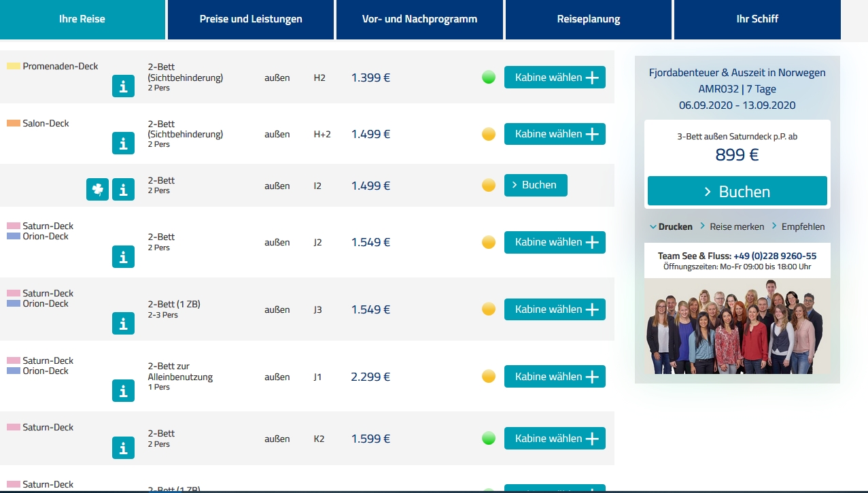Open info icon next to clover in I2 row
The height and width of the screenshot is (493, 868).
click(x=123, y=189)
